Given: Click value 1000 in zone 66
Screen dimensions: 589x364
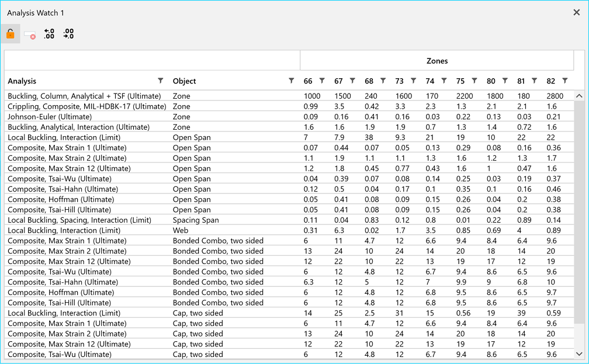Looking at the screenshot, I should click(x=312, y=96).
